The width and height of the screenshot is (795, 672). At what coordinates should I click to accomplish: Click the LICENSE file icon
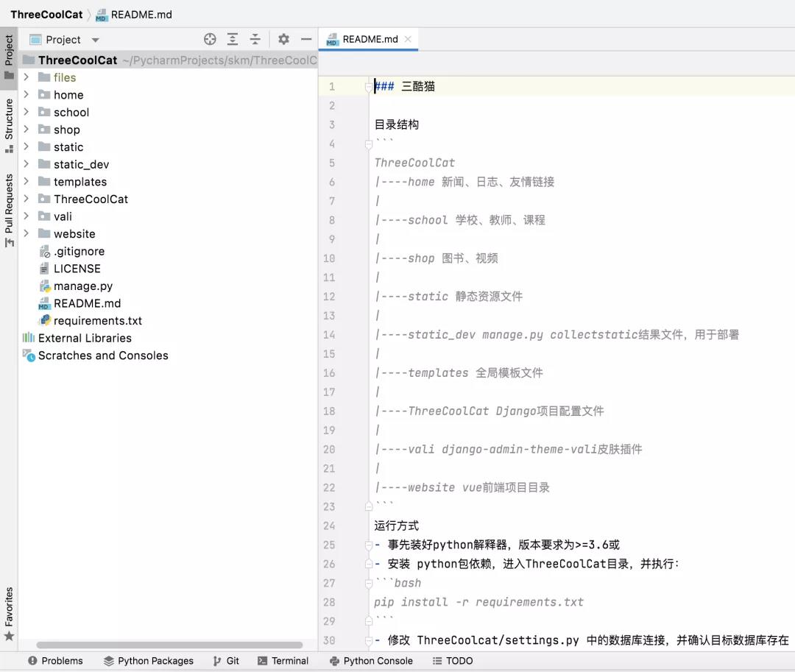click(45, 269)
